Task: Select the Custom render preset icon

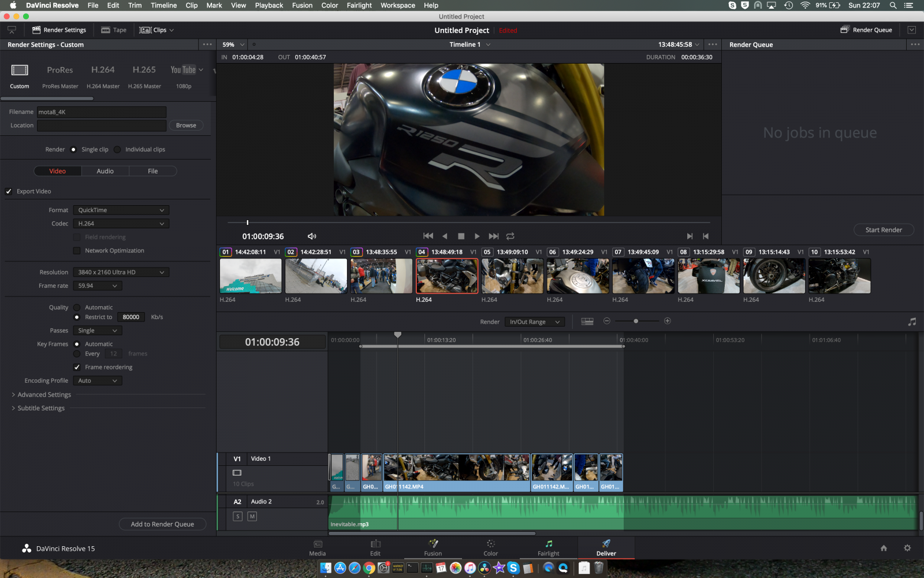Action: (x=20, y=70)
